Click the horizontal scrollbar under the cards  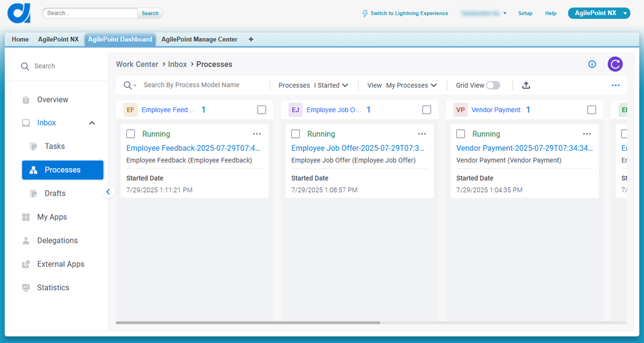[248, 323]
